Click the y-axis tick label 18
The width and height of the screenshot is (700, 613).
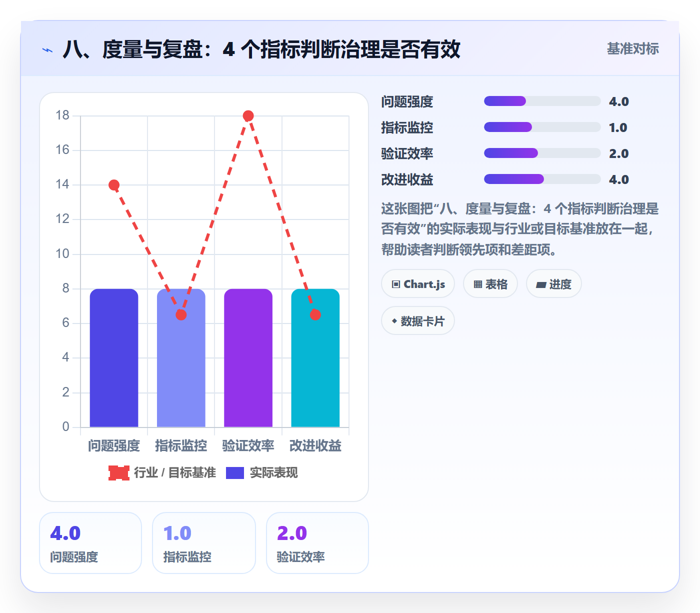pyautogui.click(x=62, y=115)
